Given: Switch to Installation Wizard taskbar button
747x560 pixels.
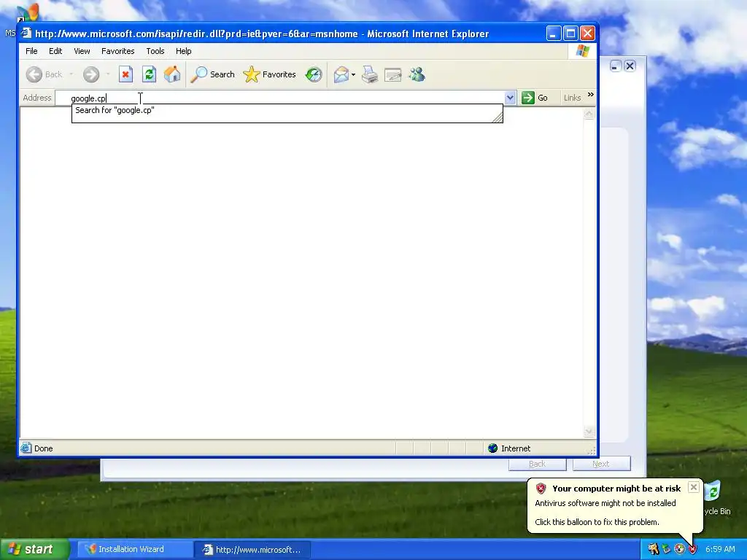Looking at the screenshot, I should tap(135, 549).
